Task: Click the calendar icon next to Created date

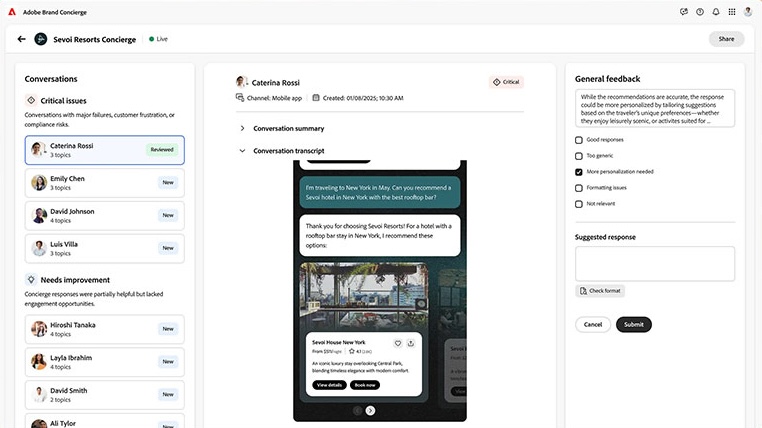Action: (x=316, y=98)
